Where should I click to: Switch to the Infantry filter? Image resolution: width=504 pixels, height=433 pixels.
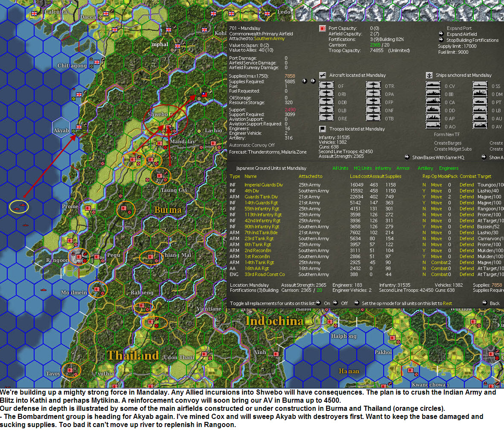click(x=383, y=168)
